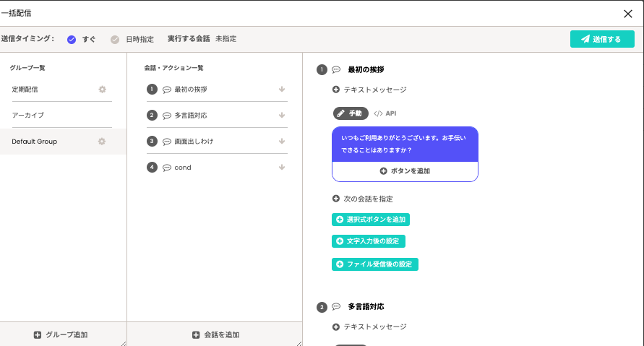644x346 pixels.
Task: Click the speech bubble icon of 多言語対応 header
Action: tap(336, 307)
